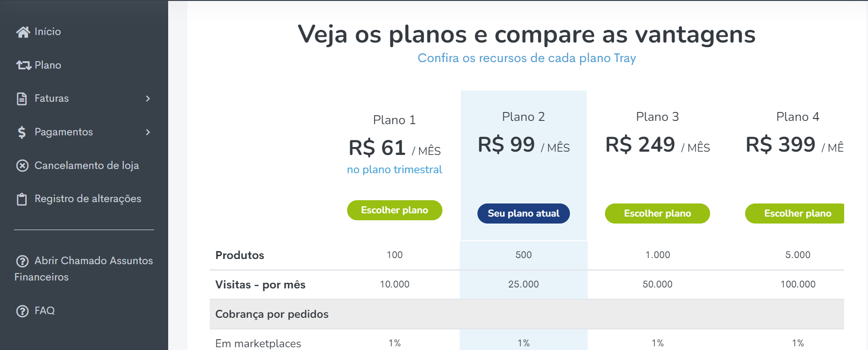
Task: Click the dollar sign icon beside Pagamentos
Action: (x=22, y=132)
